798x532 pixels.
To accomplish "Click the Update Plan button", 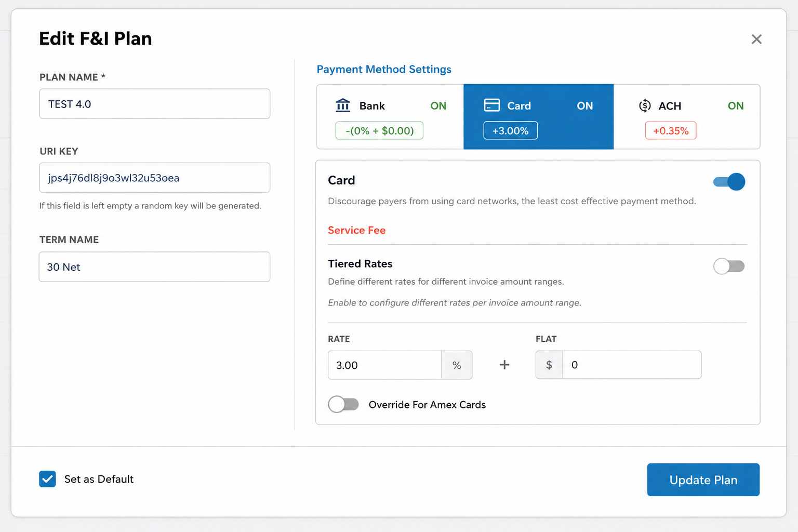I will point(703,480).
